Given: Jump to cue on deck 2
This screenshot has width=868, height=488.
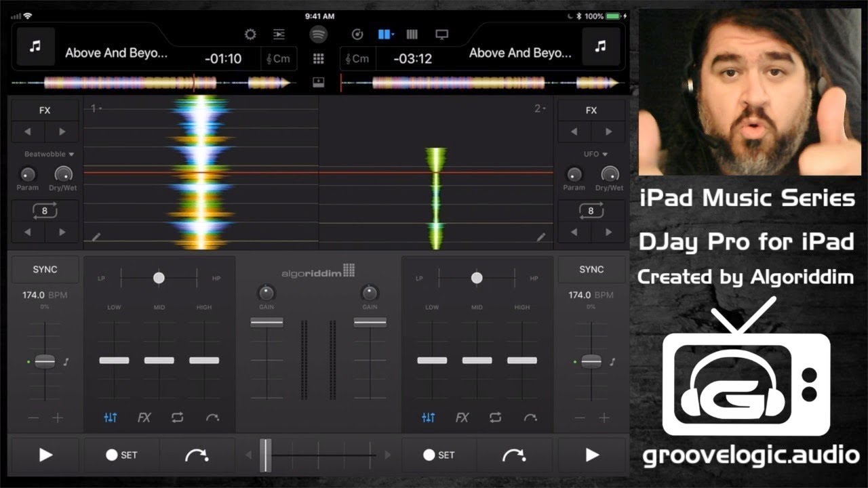Looking at the screenshot, I should (514, 455).
